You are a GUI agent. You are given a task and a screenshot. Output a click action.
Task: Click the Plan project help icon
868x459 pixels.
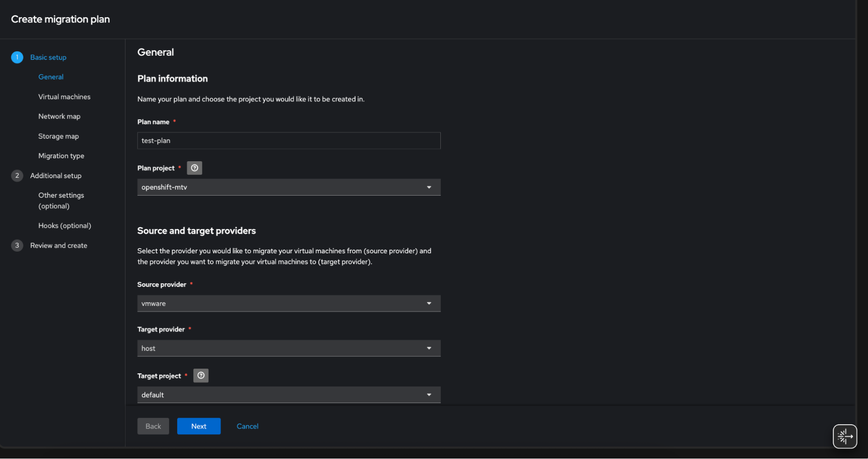pos(195,168)
